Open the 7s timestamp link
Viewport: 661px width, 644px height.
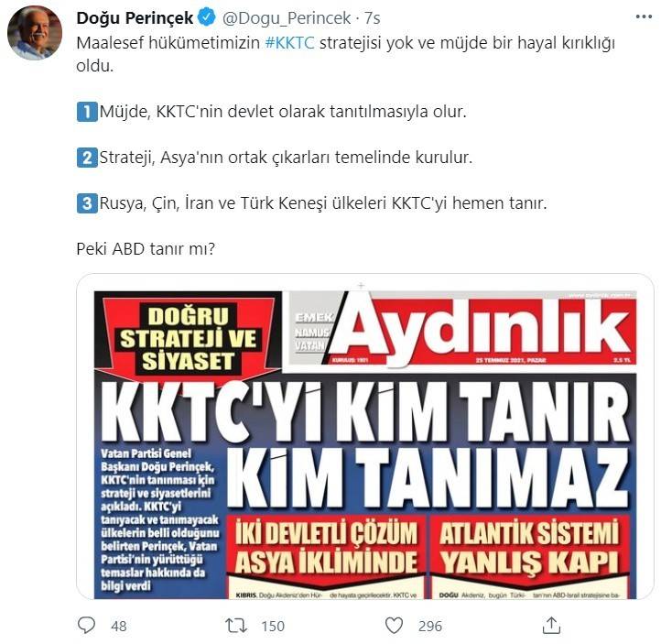[373, 18]
